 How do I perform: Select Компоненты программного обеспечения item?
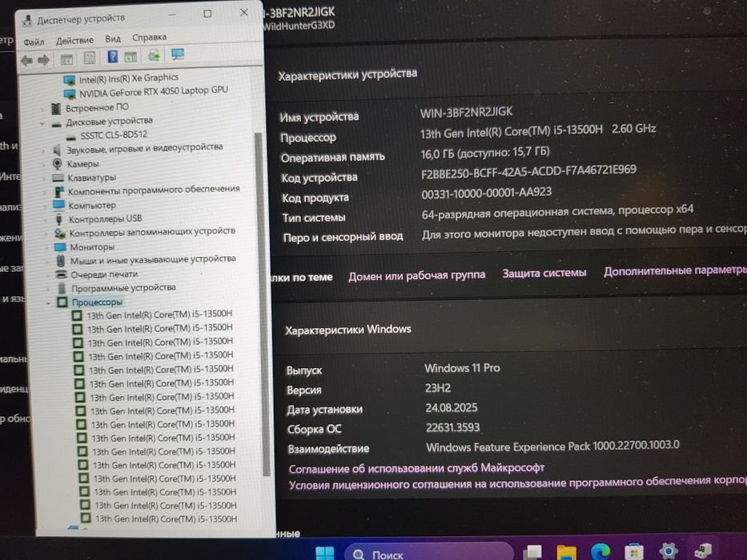point(154,190)
